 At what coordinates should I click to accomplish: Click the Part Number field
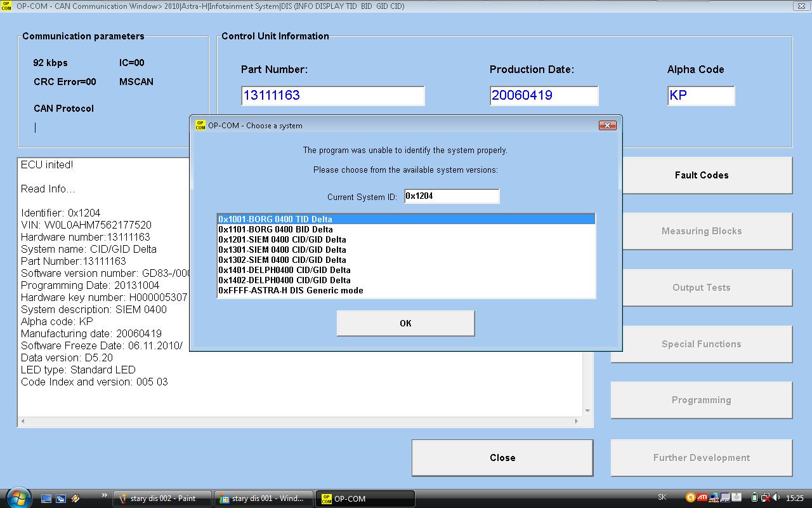click(x=332, y=96)
